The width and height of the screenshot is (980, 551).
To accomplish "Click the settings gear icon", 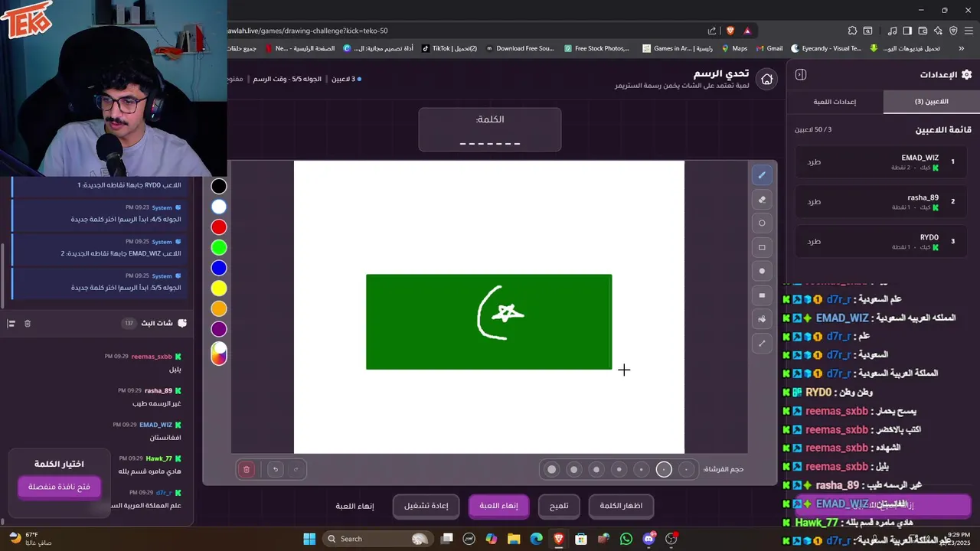I will (x=966, y=74).
